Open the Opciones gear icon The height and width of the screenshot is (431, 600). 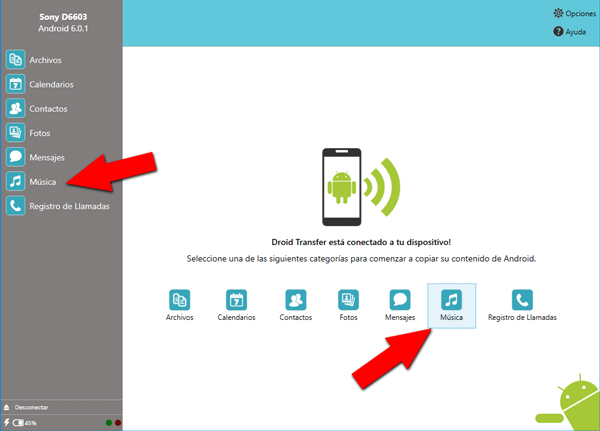pos(558,13)
